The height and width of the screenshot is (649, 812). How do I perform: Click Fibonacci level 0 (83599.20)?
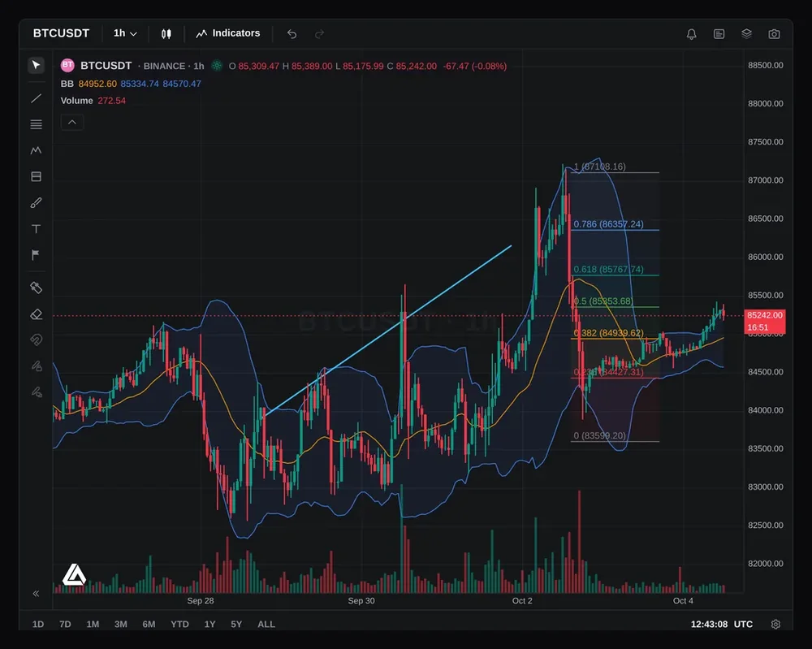pyautogui.click(x=600, y=435)
